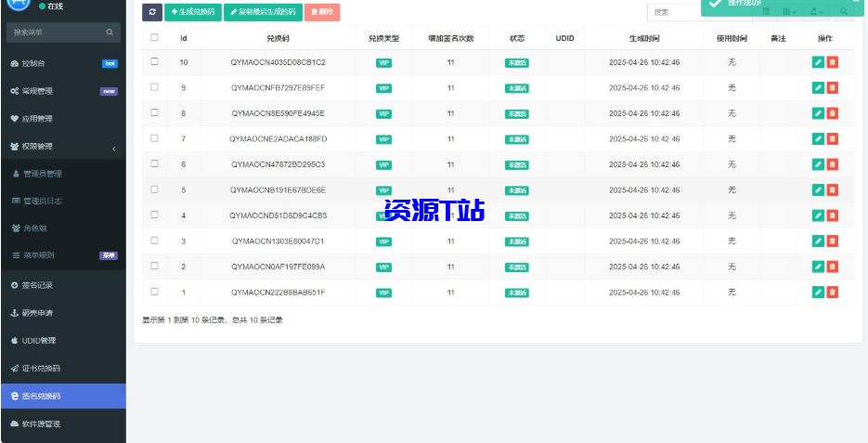Click the 兑换码 column header
The width and height of the screenshot is (868, 443).
[278, 38]
